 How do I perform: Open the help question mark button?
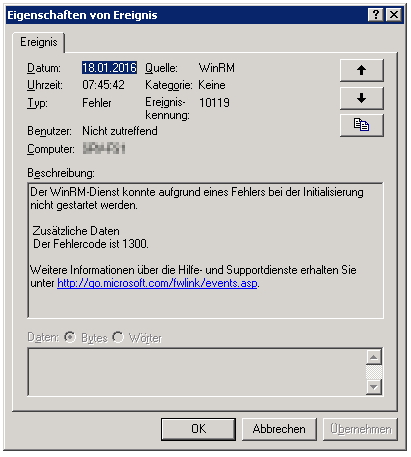point(376,15)
